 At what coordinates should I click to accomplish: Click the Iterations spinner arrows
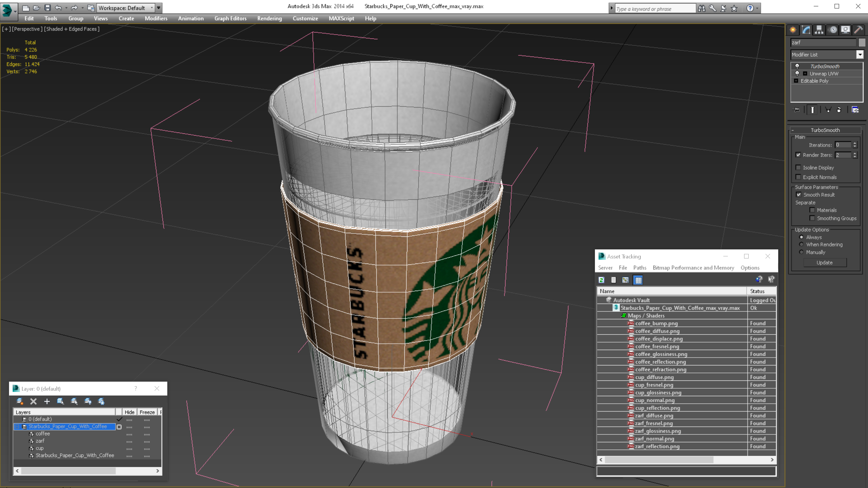(855, 145)
